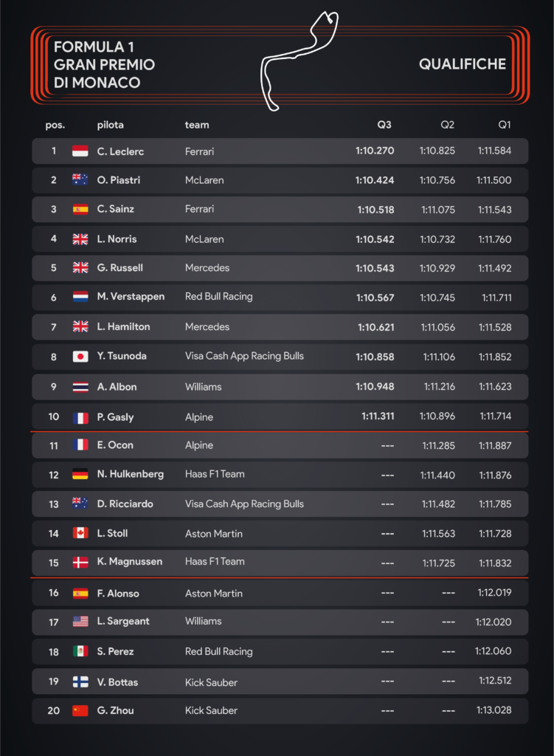Click the Chinese flag next to G. Zhou

pos(80,711)
